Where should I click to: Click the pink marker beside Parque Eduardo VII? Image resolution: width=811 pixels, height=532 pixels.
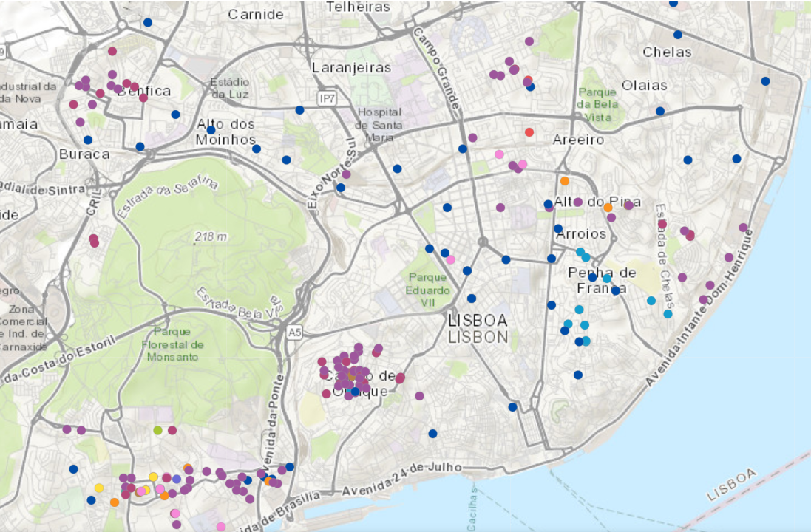450,259
